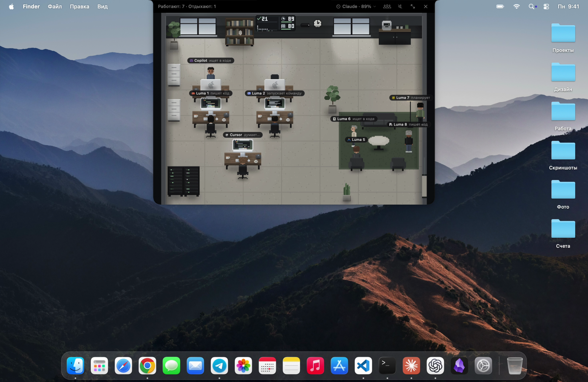Toggle the muted sound icon
This screenshot has height=382, width=588.
tap(400, 6)
